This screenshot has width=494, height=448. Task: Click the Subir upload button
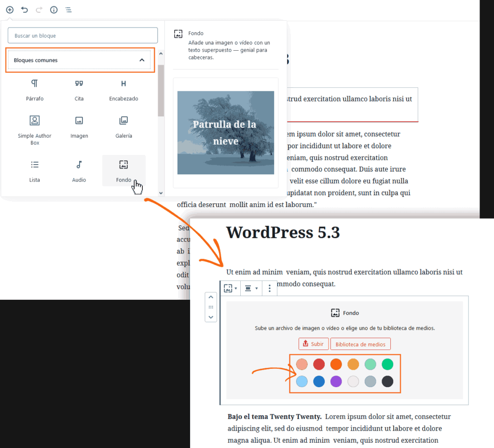click(x=314, y=344)
